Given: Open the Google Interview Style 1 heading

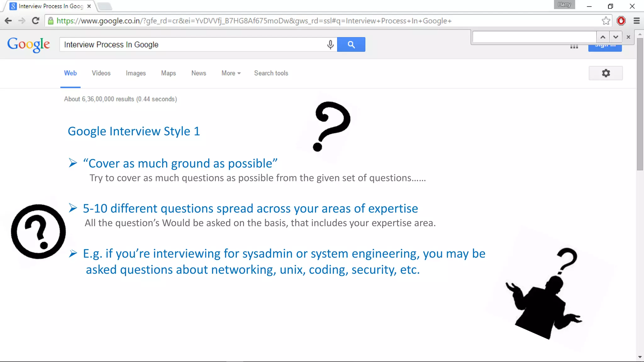Looking at the screenshot, I should point(134,131).
